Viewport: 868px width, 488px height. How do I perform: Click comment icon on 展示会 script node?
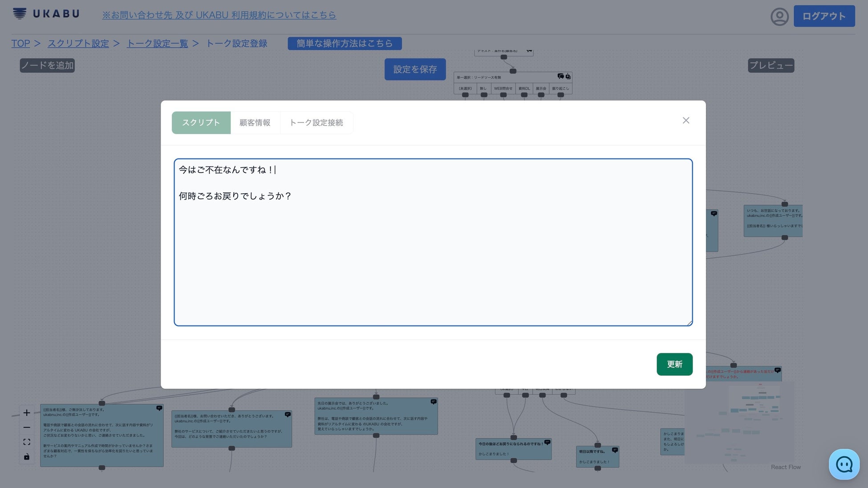[434, 402]
